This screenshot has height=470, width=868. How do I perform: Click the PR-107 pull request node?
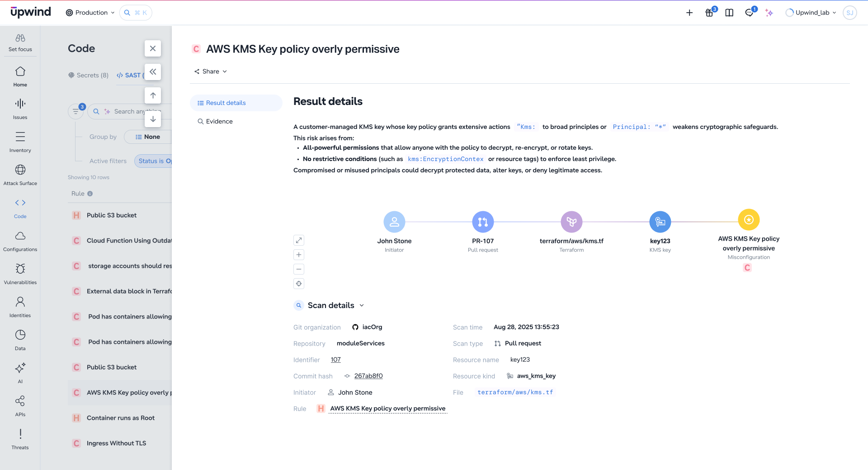[483, 222]
